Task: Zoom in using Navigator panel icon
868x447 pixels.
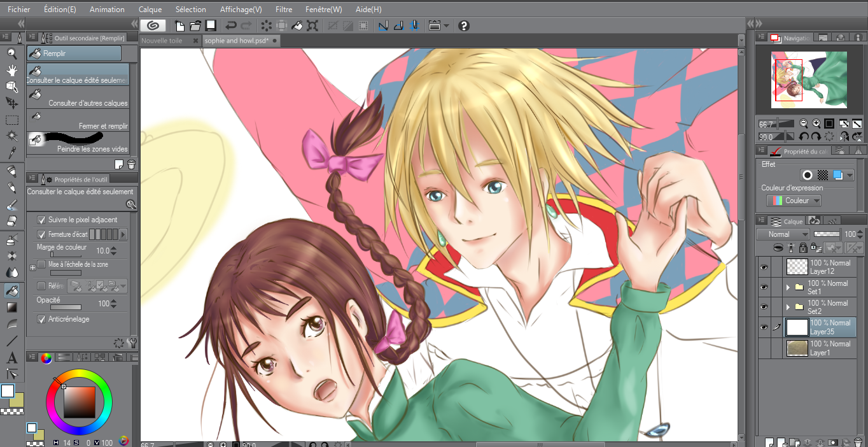Action: pos(816,124)
